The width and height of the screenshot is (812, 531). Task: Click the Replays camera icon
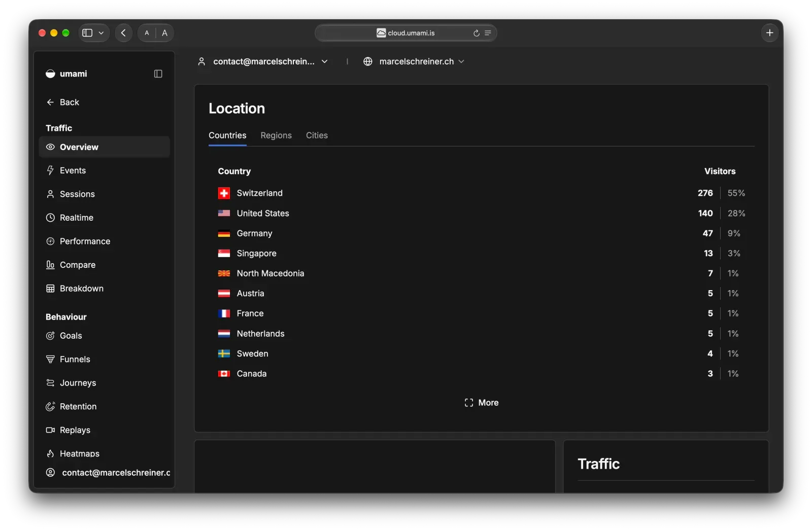pos(50,430)
